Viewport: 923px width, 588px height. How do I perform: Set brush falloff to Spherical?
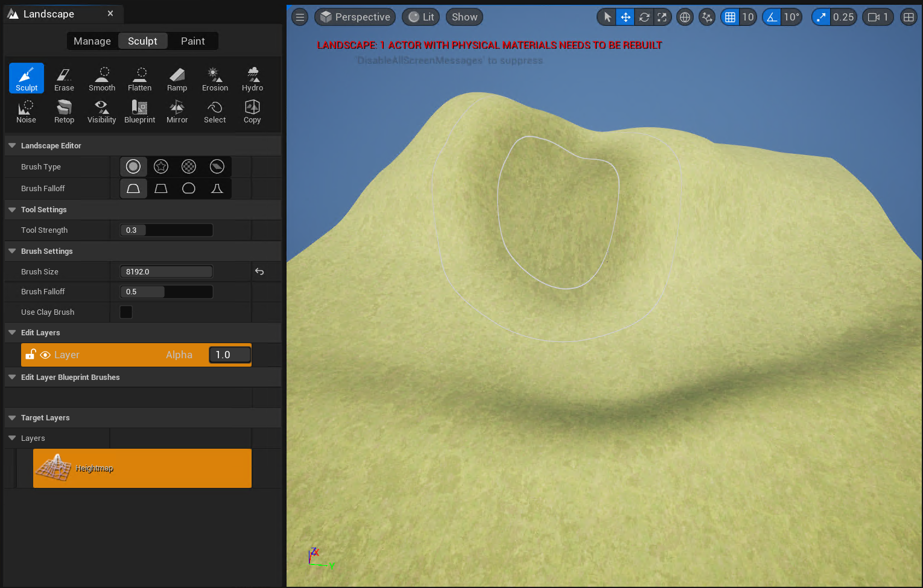(x=189, y=188)
